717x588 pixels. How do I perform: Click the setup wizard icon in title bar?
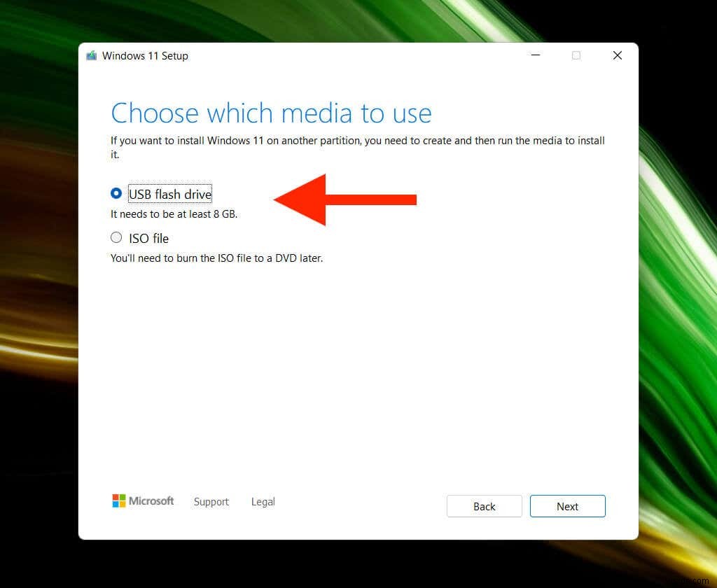coord(91,55)
